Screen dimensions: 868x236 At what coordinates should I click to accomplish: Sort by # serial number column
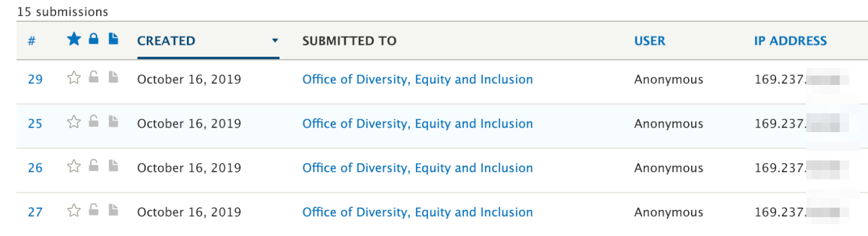click(32, 41)
